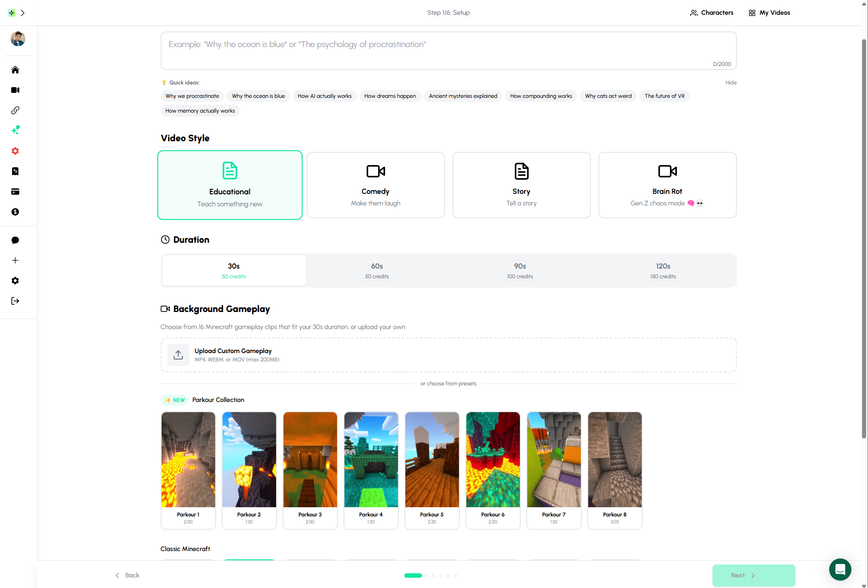Select the link icon in the sidebar
The width and height of the screenshot is (868, 588).
pos(15,110)
